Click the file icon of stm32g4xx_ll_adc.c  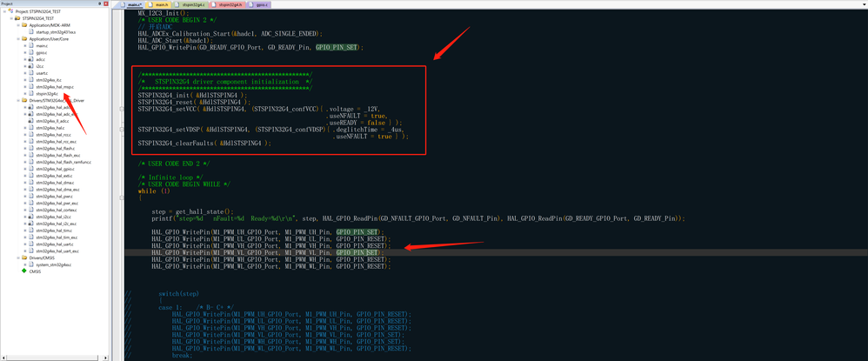click(x=31, y=121)
